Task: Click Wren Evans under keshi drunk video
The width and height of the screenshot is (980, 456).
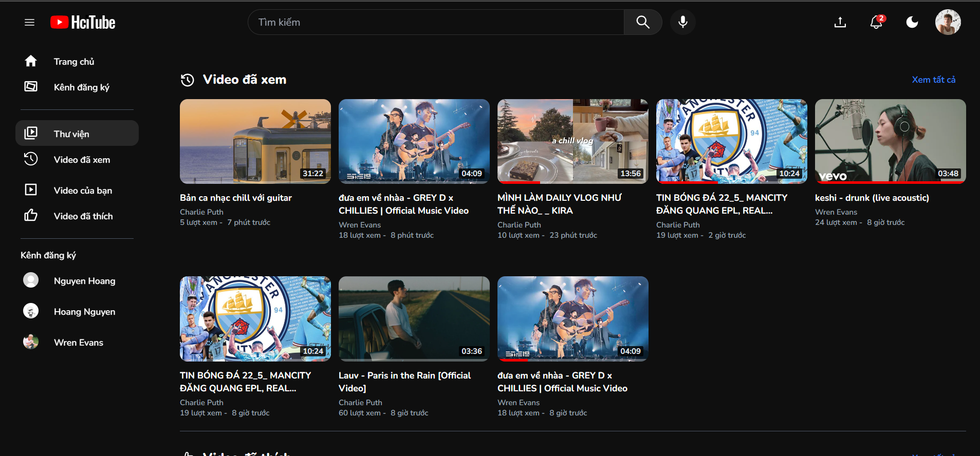Action: (836, 212)
